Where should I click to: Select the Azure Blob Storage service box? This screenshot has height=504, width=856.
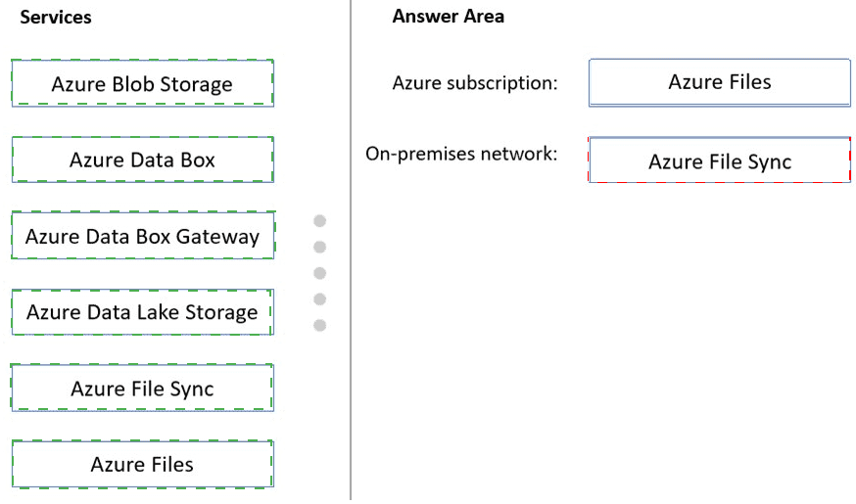click(x=142, y=83)
